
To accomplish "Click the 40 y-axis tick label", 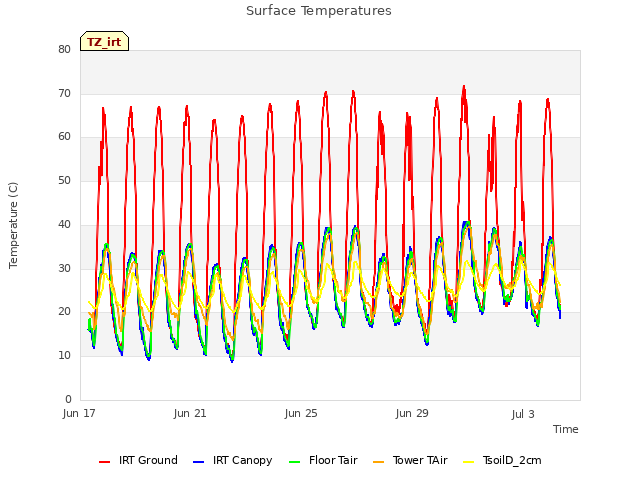I will click(64, 224).
